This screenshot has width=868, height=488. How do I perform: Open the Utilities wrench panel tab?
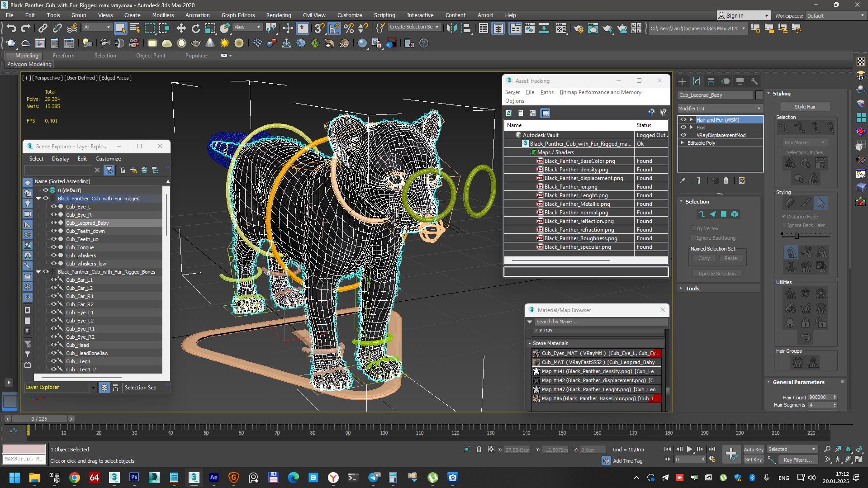coord(754,81)
